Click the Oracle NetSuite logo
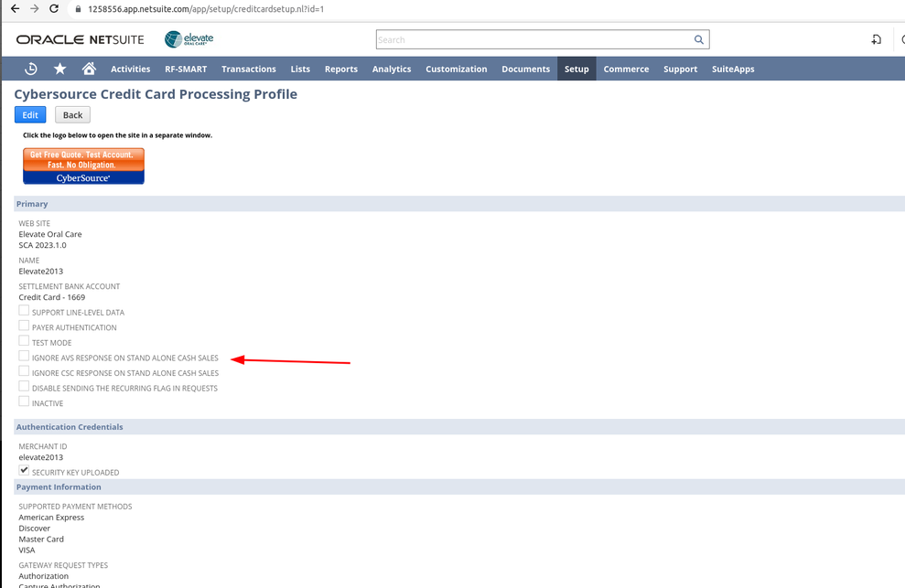The height and width of the screenshot is (588, 905). [81, 40]
